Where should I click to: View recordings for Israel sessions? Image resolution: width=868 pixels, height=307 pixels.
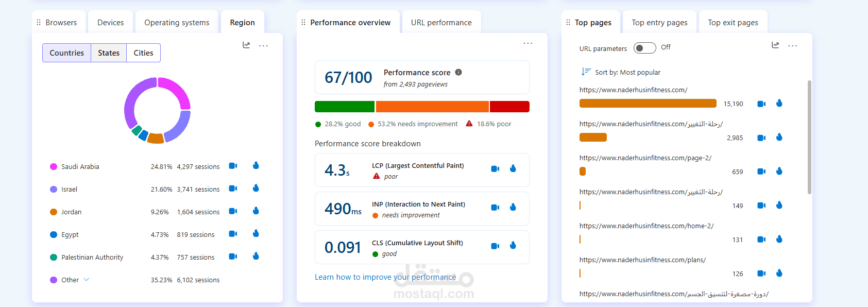(x=233, y=189)
